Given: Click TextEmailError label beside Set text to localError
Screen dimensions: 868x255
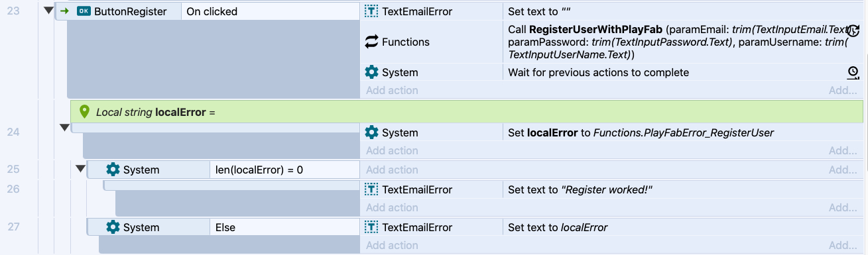Looking at the screenshot, I should [418, 227].
